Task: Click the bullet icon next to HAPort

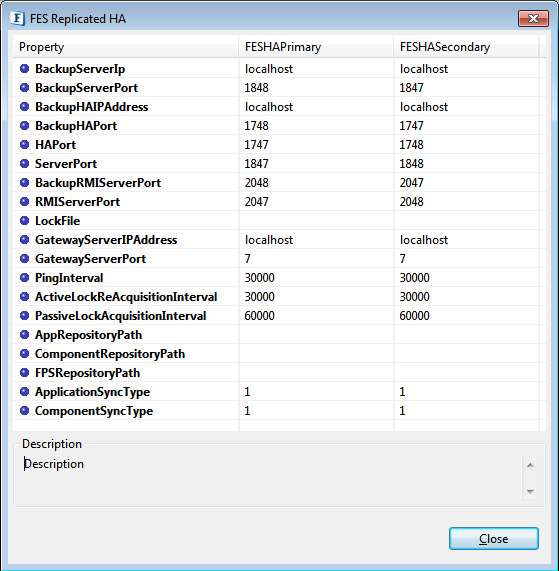Action: [24, 145]
